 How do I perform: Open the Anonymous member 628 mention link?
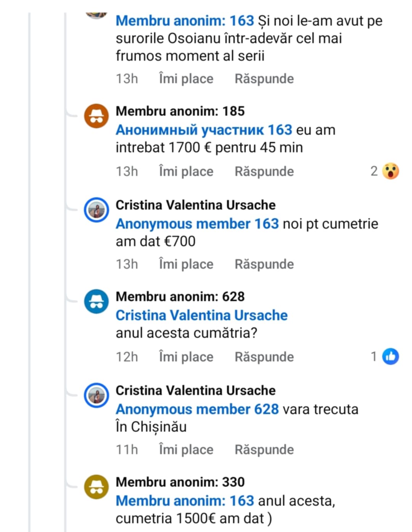coord(197,409)
